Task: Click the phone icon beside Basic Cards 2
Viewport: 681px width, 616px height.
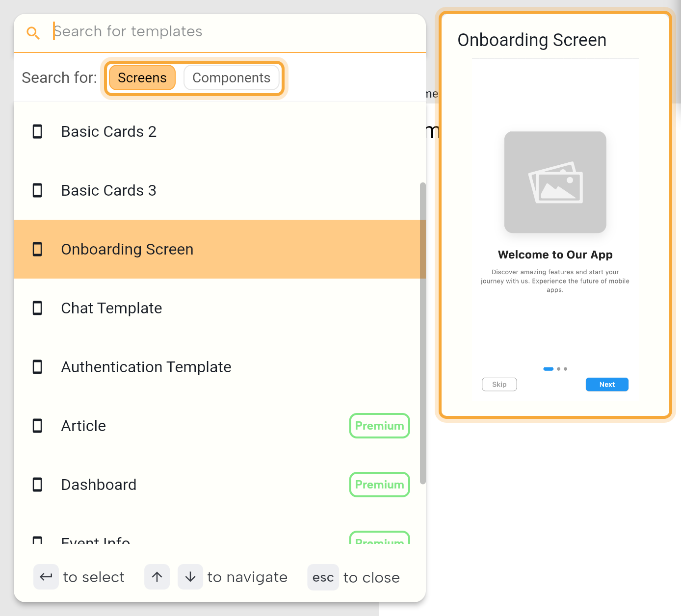Action: coord(37,131)
